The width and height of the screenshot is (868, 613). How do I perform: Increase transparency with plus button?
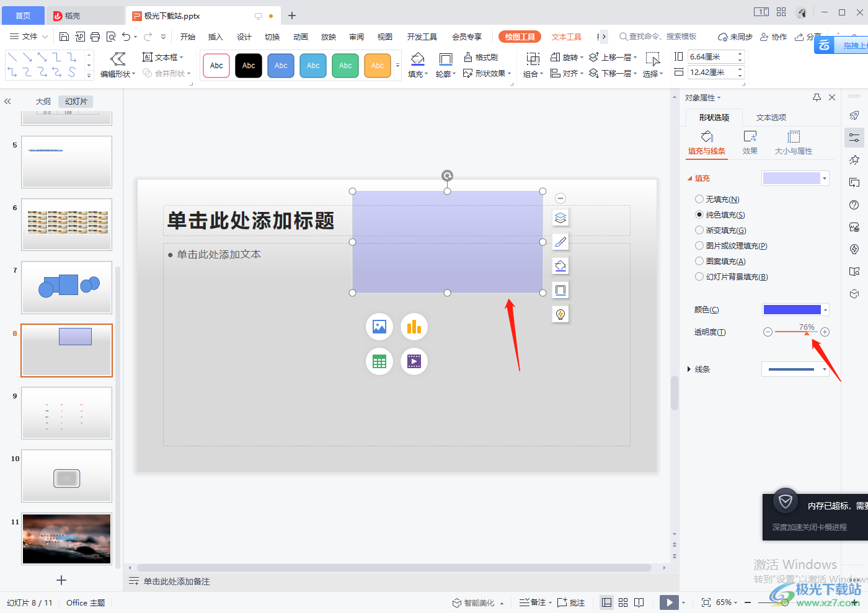[x=825, y=332]
